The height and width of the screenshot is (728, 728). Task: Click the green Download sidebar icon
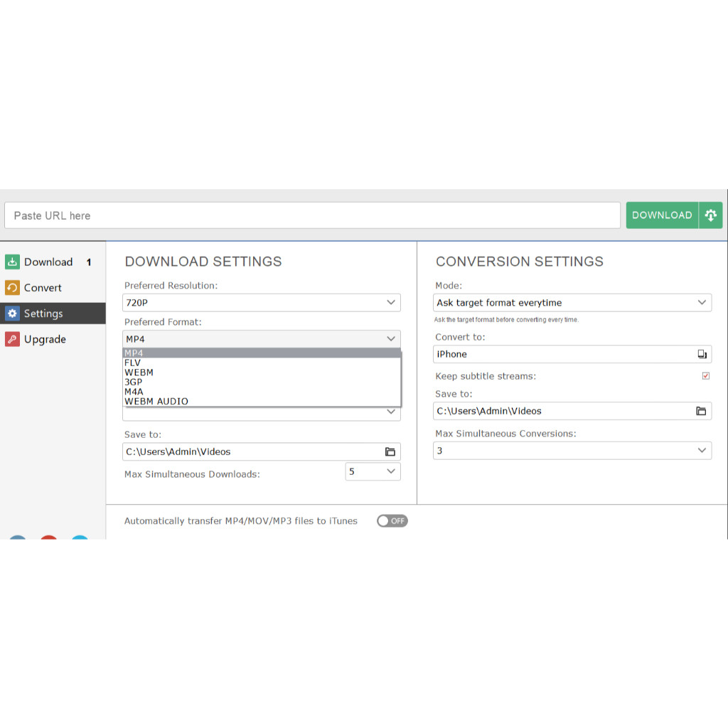click(x=12, y=262)
